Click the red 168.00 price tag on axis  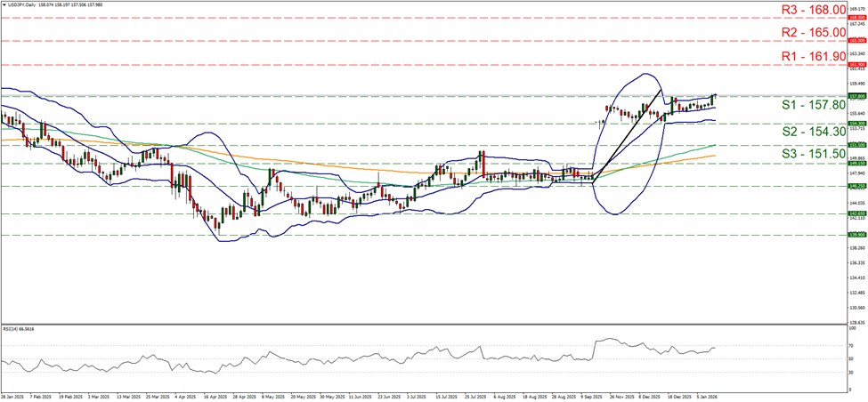coord(857,17)
